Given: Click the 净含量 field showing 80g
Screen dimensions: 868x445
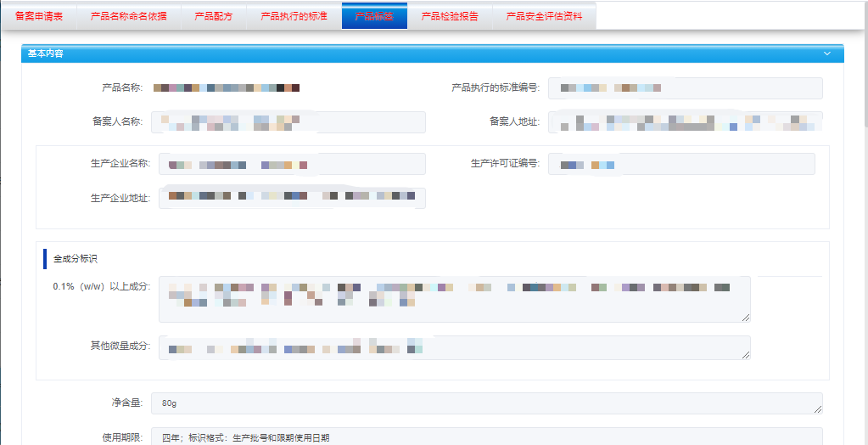Looking at the screenshot, I should pyautogui.click(x=486, y=403).
